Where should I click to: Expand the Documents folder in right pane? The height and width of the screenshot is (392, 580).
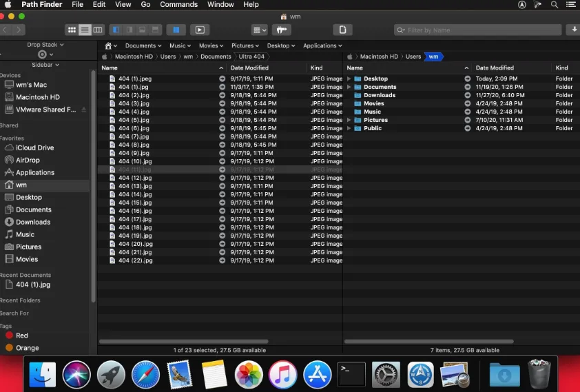(x=349, y=87)
